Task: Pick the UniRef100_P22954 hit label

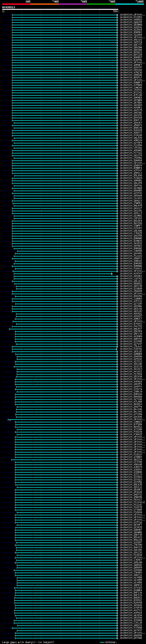Action: pyautogui.click(x=131, y=146)
